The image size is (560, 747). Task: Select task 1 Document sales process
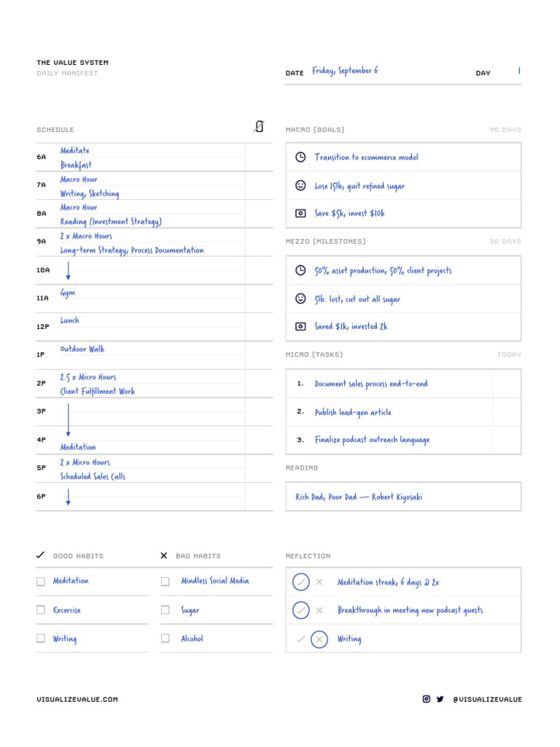pos(371,384)
